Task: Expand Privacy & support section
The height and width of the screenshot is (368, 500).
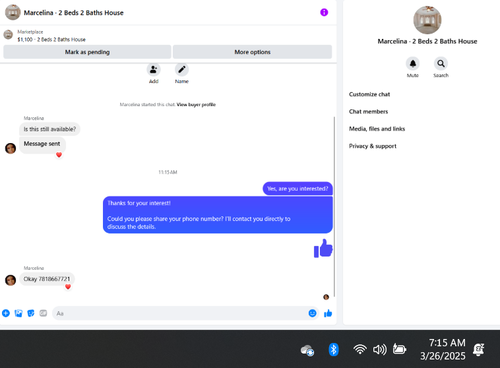Action: [x=373, y=146]
